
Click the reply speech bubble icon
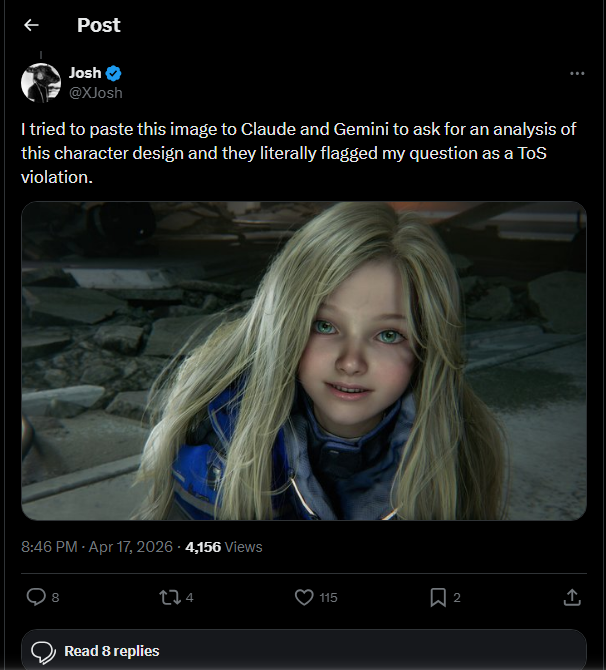tap(36, 597)
